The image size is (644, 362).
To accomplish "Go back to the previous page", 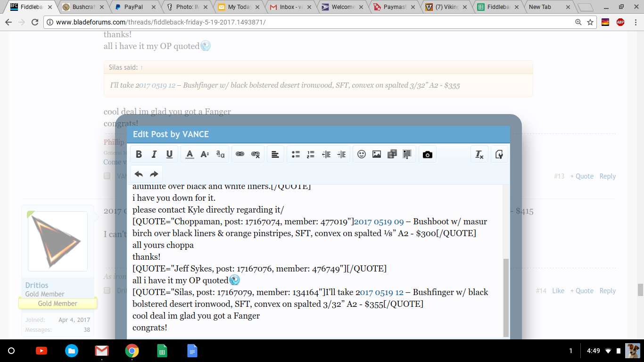I will pyautogui.click(x=8, y=22).
